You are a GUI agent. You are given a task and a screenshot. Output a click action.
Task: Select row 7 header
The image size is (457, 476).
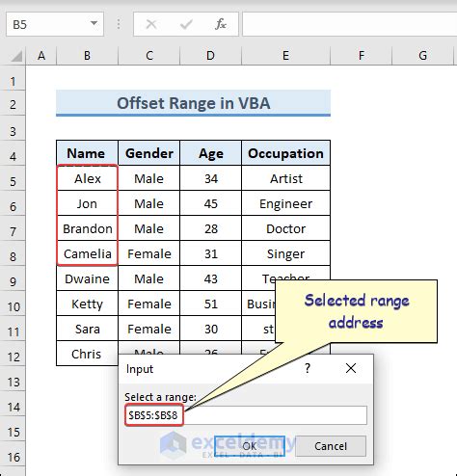click(x=13, y=228)
